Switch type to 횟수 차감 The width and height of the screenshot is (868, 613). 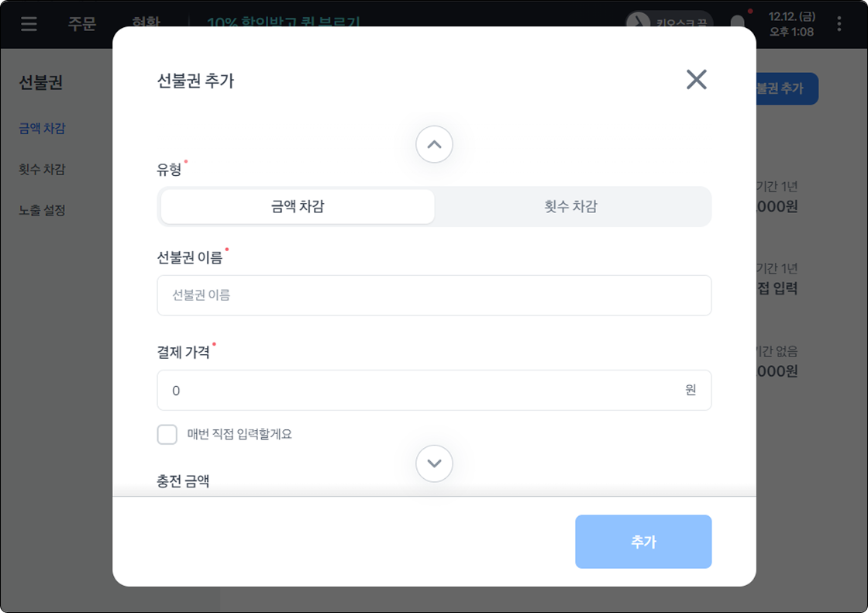[571, 207]
